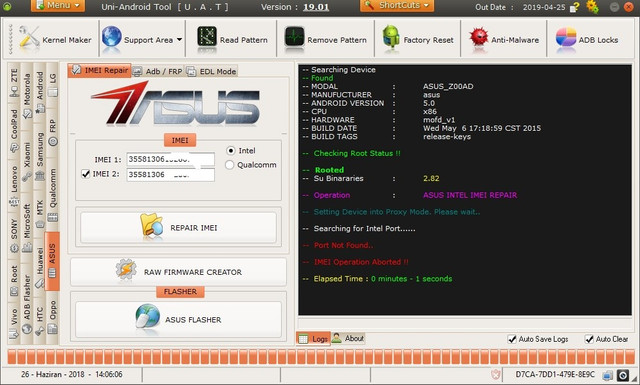This screenshot has height=385, width=640.
Task: Select the CoolPad brand tab
Action: [x=14, y=130]
